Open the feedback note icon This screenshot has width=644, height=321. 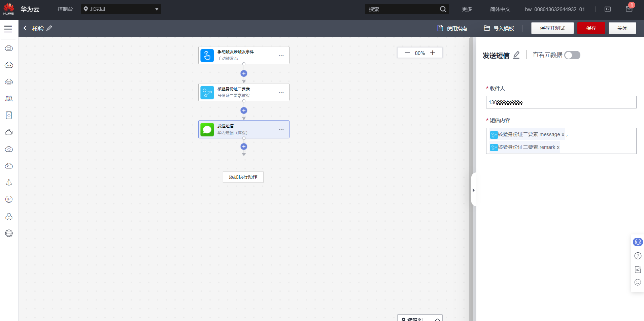click(x=638, y=269)
